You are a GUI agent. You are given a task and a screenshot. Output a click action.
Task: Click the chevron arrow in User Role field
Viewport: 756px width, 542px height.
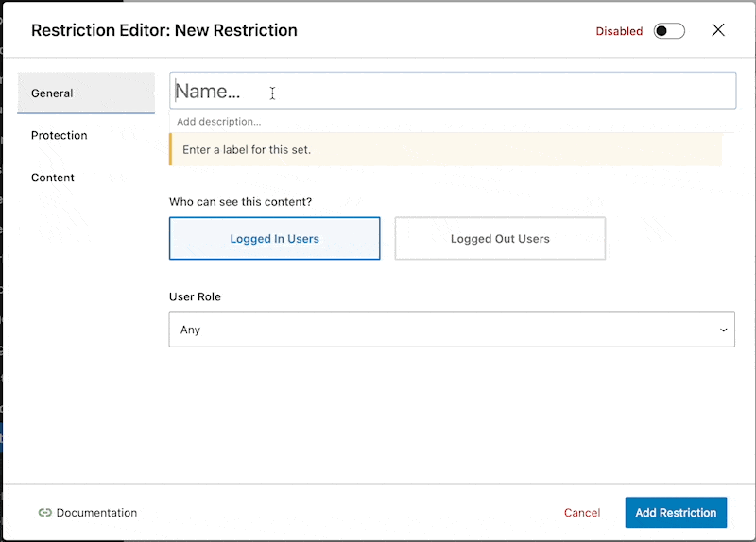[x=723, y=330]
